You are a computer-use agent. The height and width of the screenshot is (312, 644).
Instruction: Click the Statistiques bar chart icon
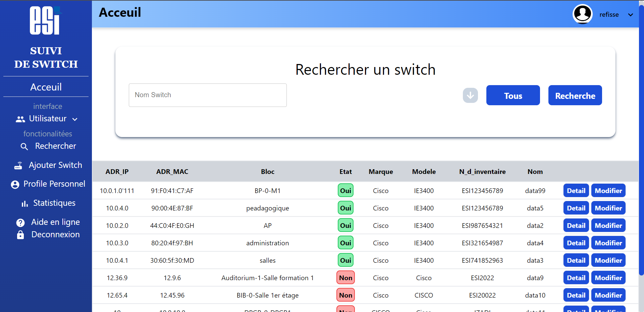tap(24, 203)
